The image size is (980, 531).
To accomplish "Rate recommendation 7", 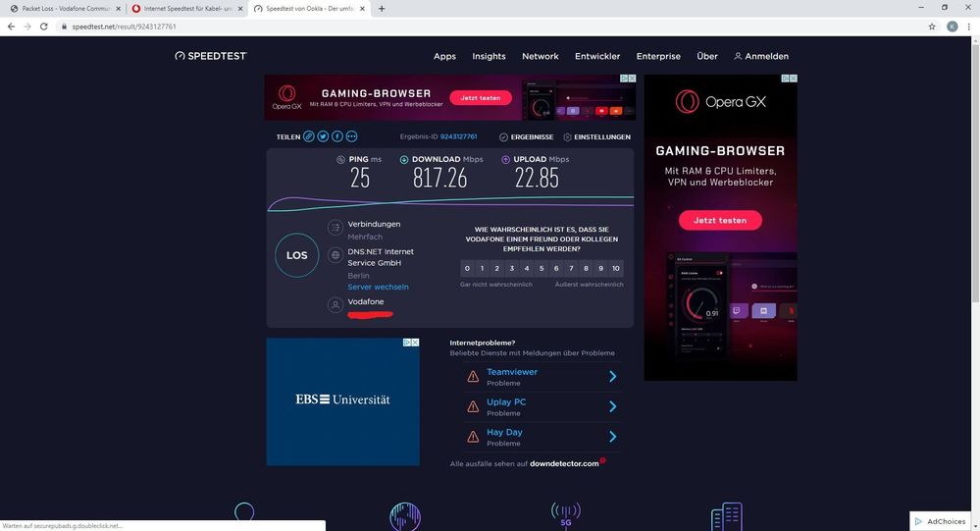I will click(x=571, y=268).
